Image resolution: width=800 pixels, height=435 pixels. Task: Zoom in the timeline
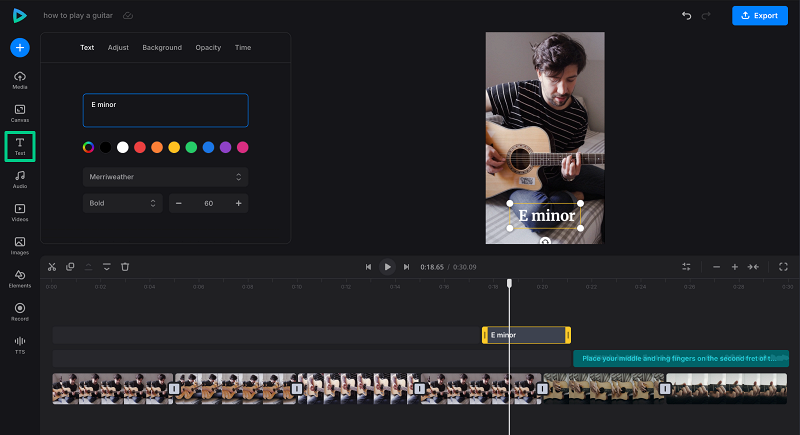click(x=735, y=267)
